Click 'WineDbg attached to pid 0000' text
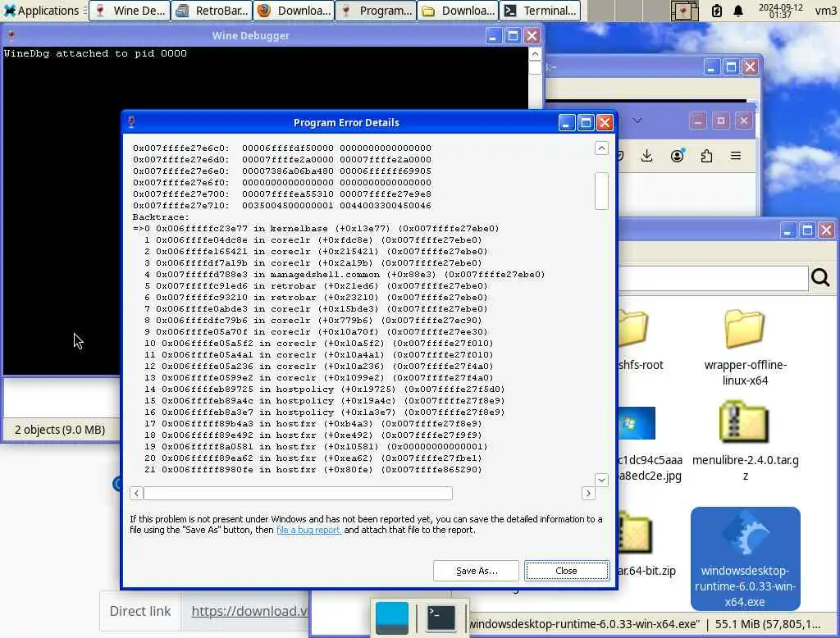The width and height of the screenshot is (840, 638). 95,53
